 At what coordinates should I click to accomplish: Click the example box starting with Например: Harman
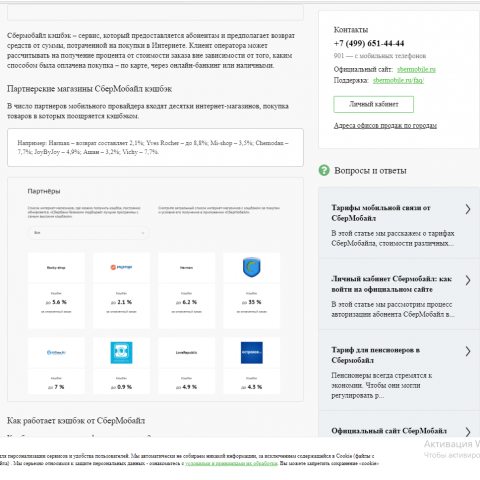(x=155, y=147)
